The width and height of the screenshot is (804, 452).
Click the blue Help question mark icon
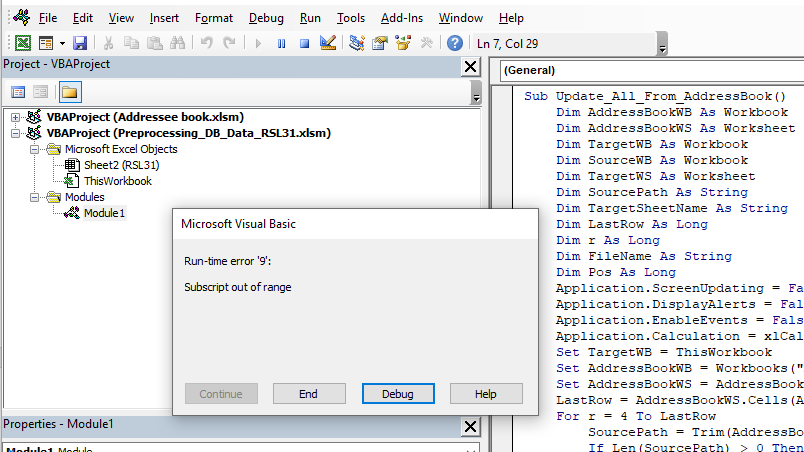point(455,43)
